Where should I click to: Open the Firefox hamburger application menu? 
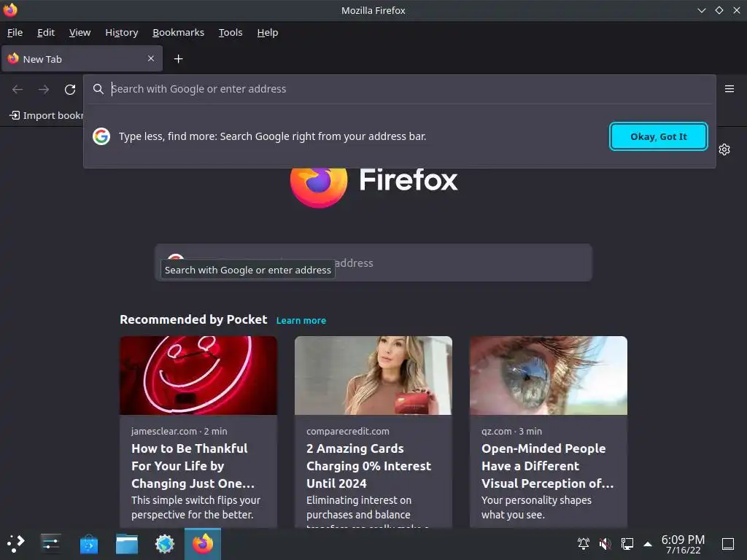729,88
